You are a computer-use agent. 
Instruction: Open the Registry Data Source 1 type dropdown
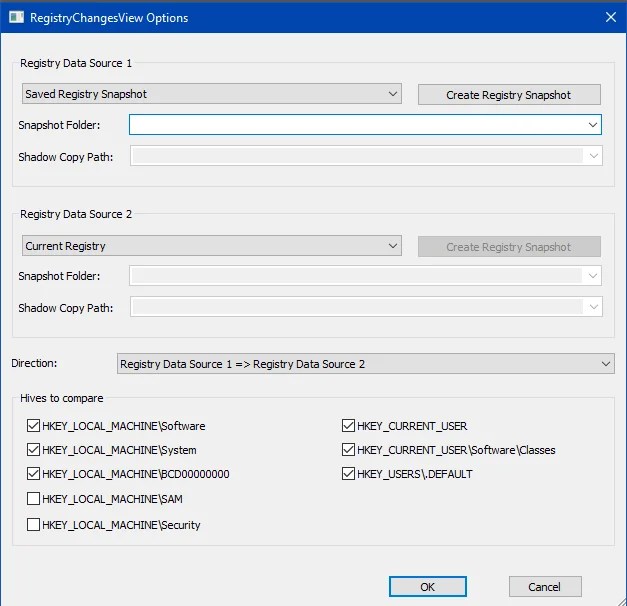tap(212, 94)
